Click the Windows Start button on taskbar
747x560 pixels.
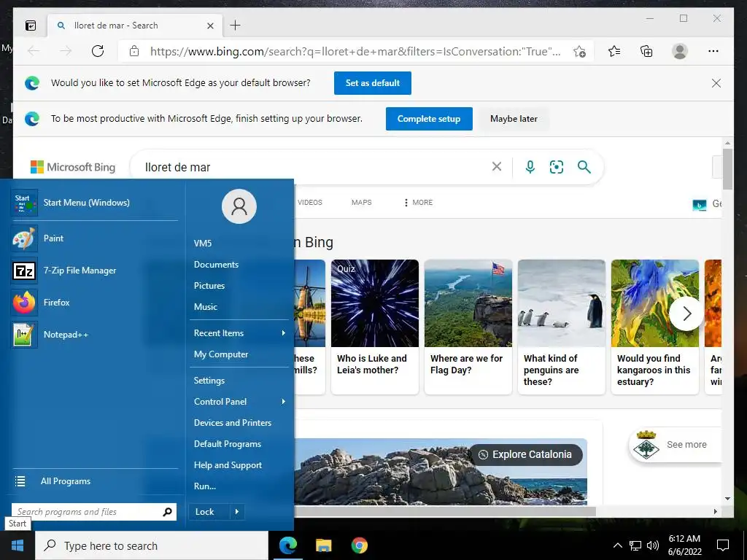tap(18, 545)
